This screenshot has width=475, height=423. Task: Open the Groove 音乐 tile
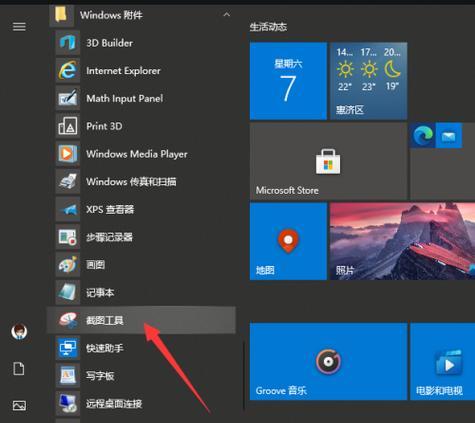[328, 361]
